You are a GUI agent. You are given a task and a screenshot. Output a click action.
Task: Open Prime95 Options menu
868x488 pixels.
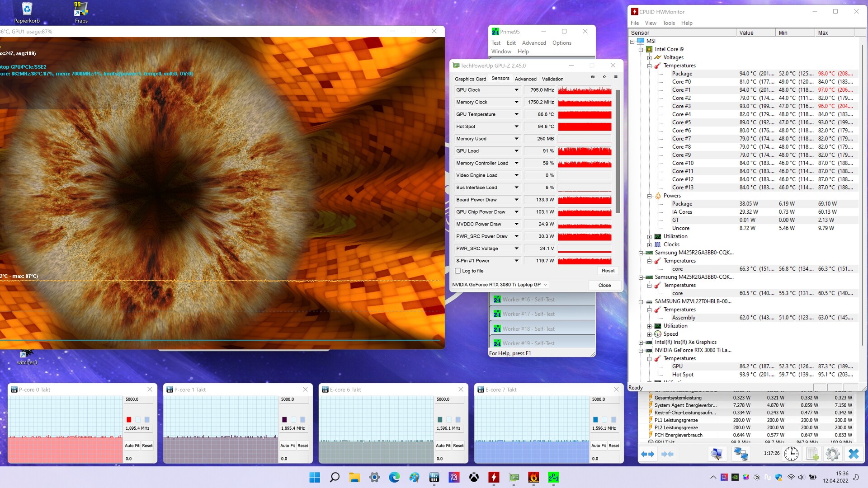(561, 43)
